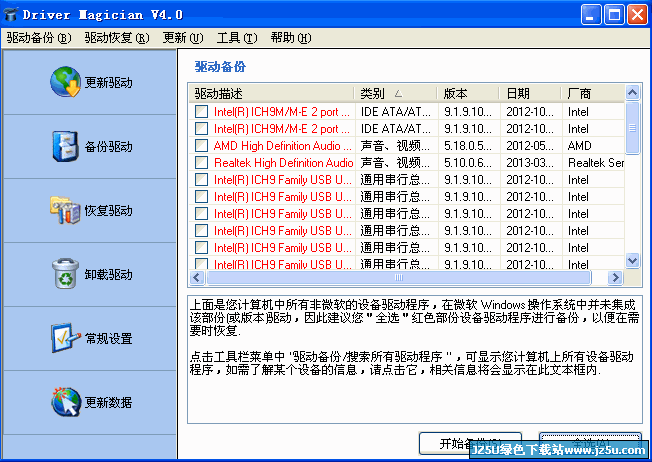Click the date cell 2013-03...
The width and height of the screenshot is (652, 462).
pos(530,163)
